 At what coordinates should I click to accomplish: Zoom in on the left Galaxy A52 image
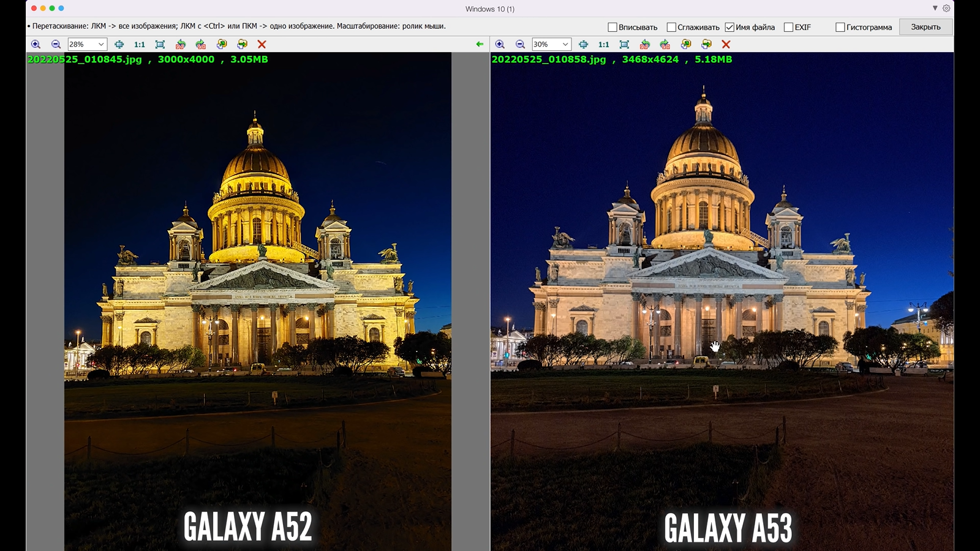point(36,44)
